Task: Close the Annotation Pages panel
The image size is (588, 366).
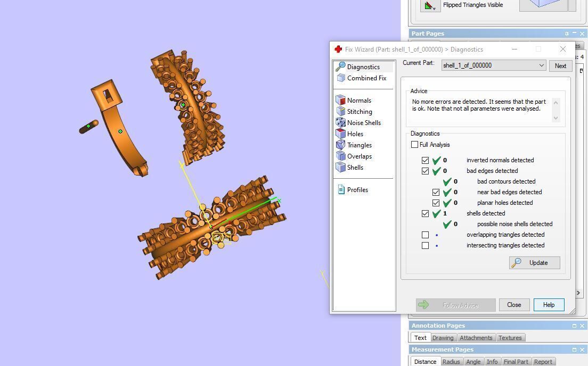Action: pos(582,326)
